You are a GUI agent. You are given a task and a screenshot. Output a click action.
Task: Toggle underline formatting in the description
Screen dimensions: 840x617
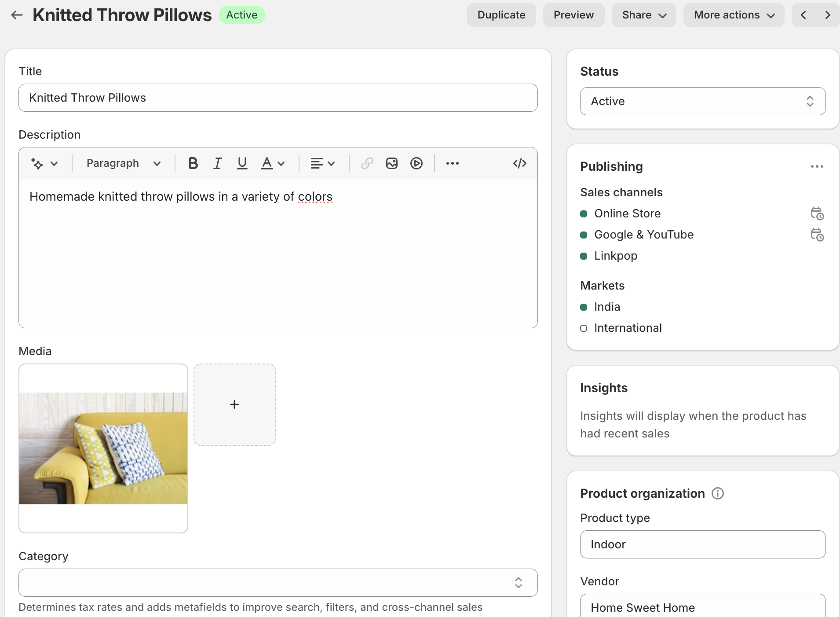242,163
